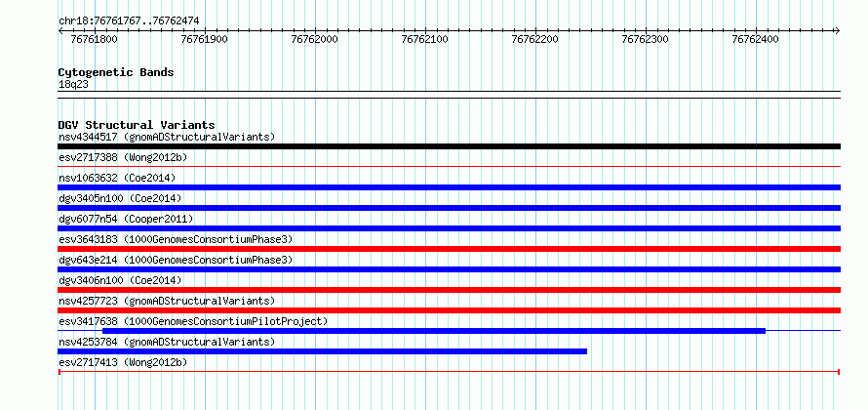Select the blue nsv1063632 variant bar
868x410 pixels.
(x=449, y=187)
